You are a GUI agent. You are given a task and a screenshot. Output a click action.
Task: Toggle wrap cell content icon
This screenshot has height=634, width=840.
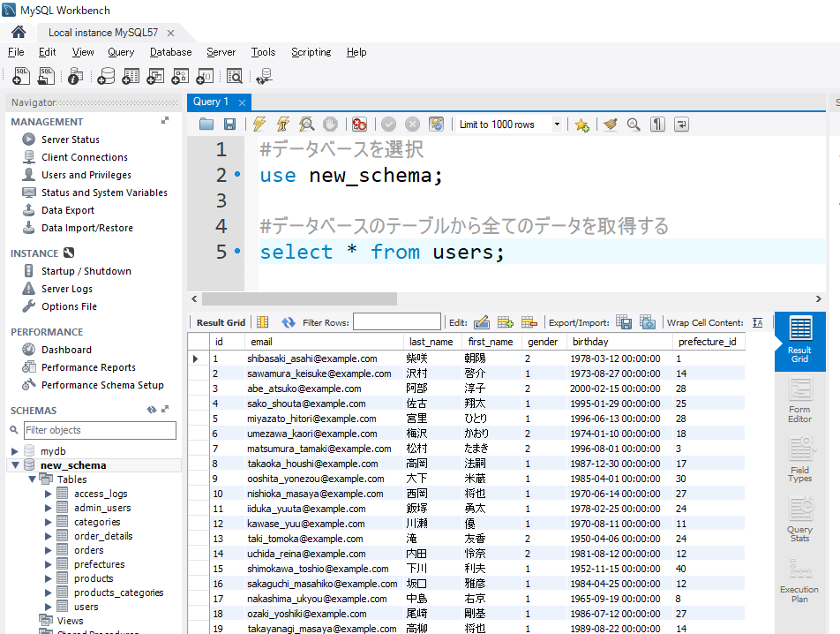(757, 322)
